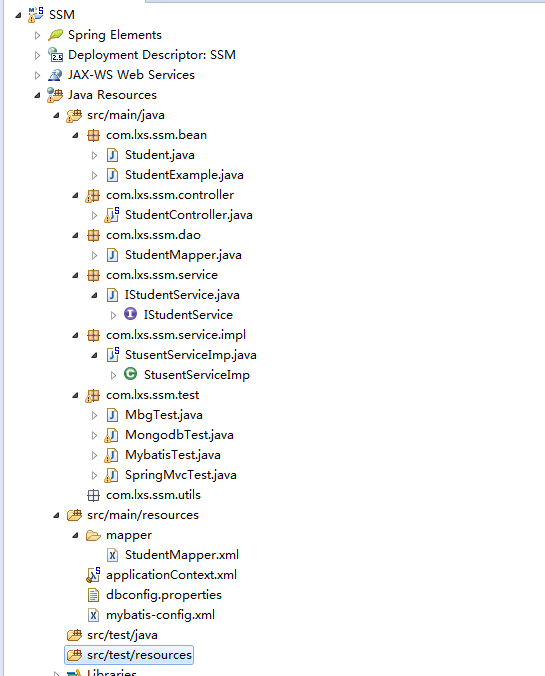Click the applicationContext.xml Spring config icon
Viewport: 545px width, 676px height.
(x=93, y=575)
